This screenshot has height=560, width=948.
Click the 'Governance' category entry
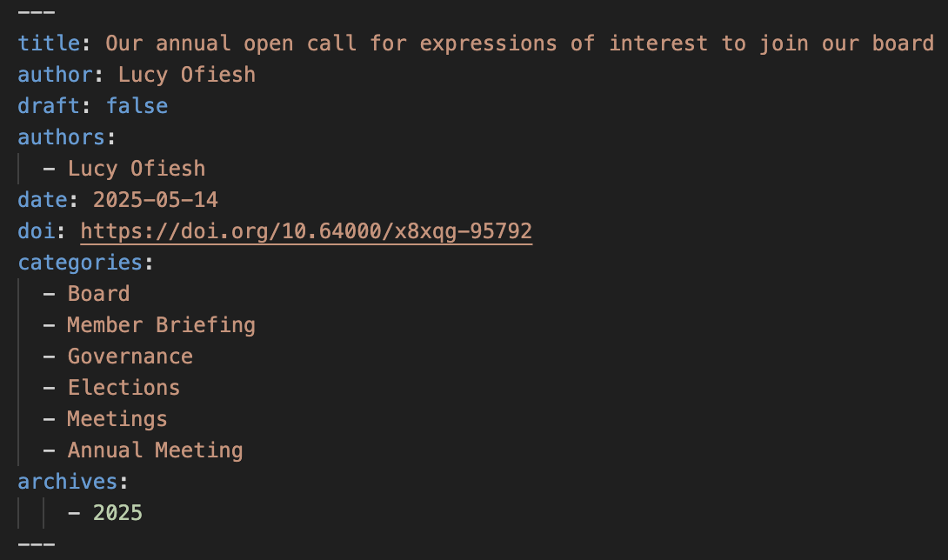coord(130,357)
